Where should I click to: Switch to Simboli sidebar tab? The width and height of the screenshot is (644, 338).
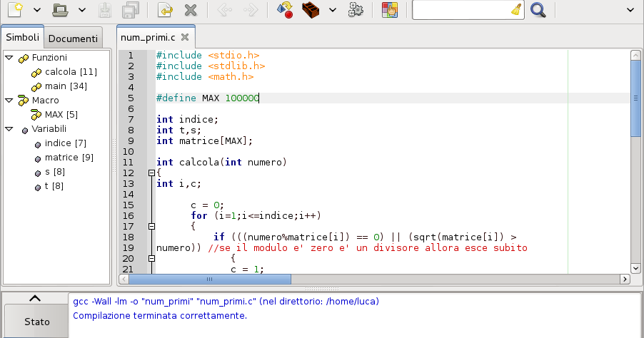coord(22,37)
